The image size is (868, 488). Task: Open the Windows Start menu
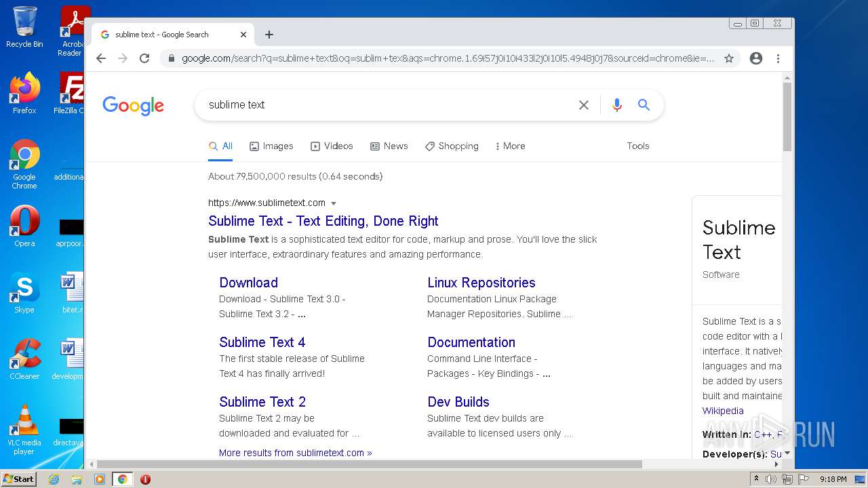[x=19, y=479]
